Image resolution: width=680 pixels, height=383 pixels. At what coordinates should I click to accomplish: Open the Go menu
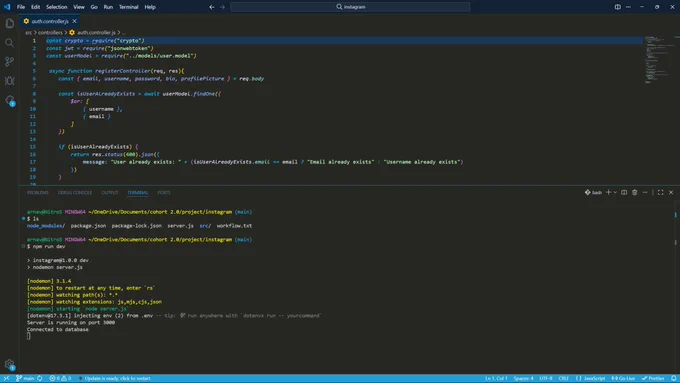(94, 7)
